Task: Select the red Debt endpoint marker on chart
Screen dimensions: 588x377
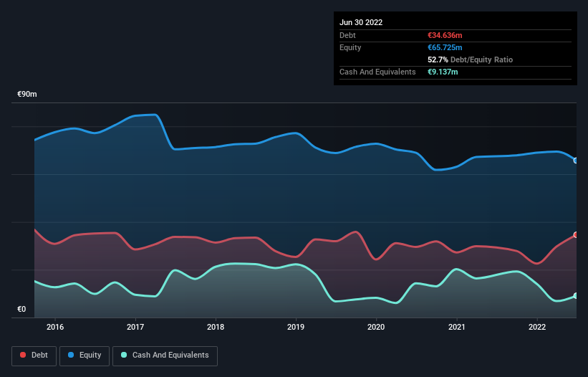Action: click(576, 235)
